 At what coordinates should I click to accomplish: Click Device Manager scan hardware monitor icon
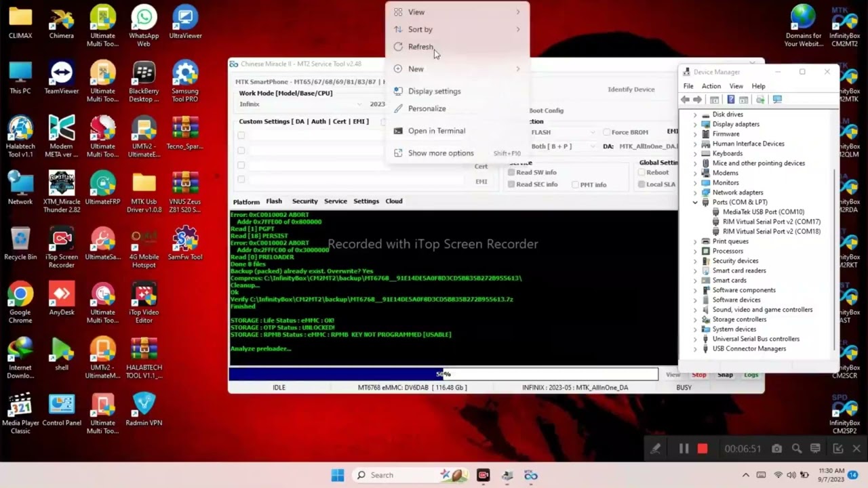(x=777, y=100)
